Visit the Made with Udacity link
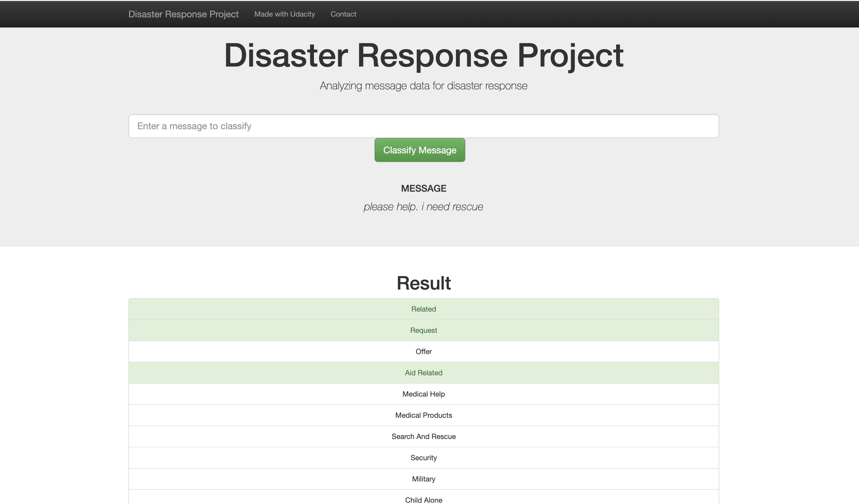859x504 pixels. click(x=285, y=14)
